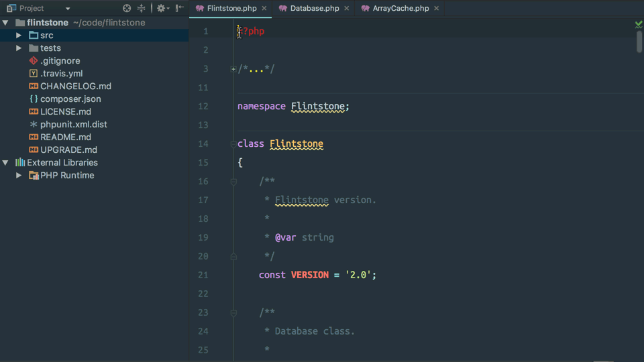Click the PHP Runtime folder icon
Viewport: 644px width, 362px height.
pyautogui.click(x=34, y=175)
